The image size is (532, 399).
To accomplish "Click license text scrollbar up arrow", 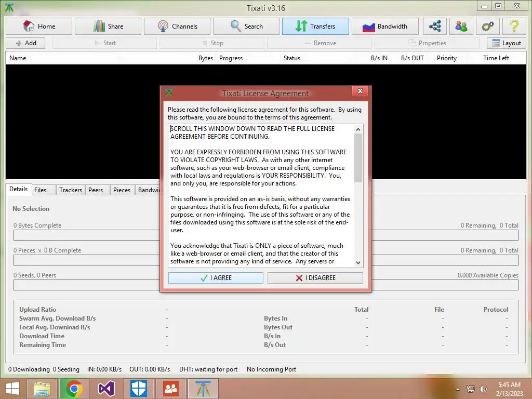I will (358, 129).
